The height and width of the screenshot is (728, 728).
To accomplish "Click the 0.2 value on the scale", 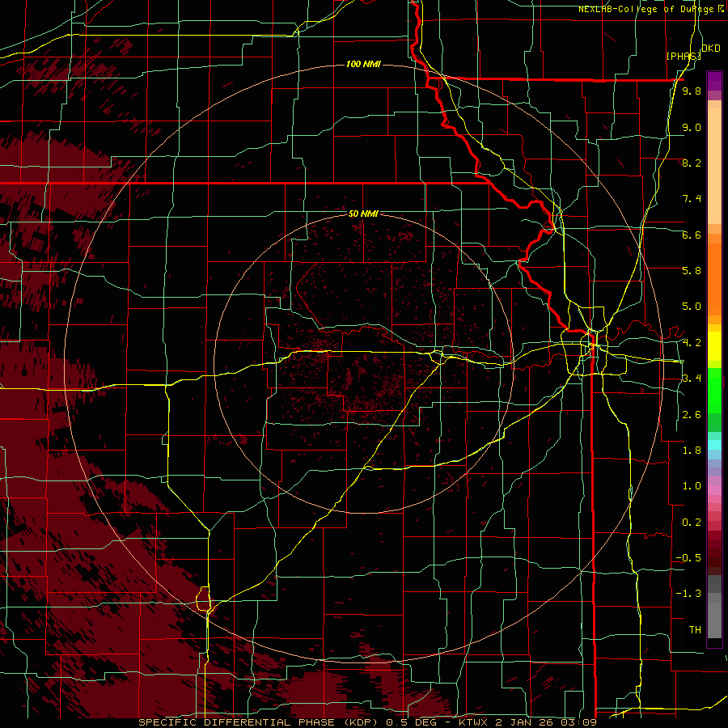I will pos(692,523).
